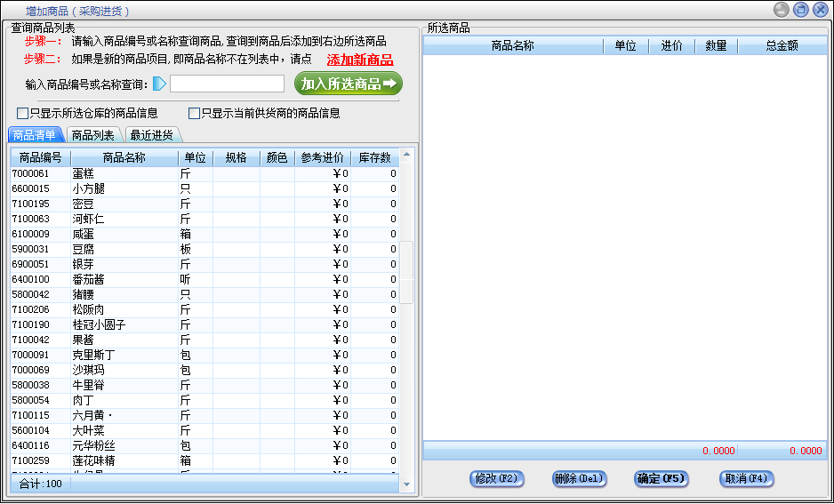Click scroll down arrow in product list
This screenshot has width=834, height=504.
click(407, 485)
